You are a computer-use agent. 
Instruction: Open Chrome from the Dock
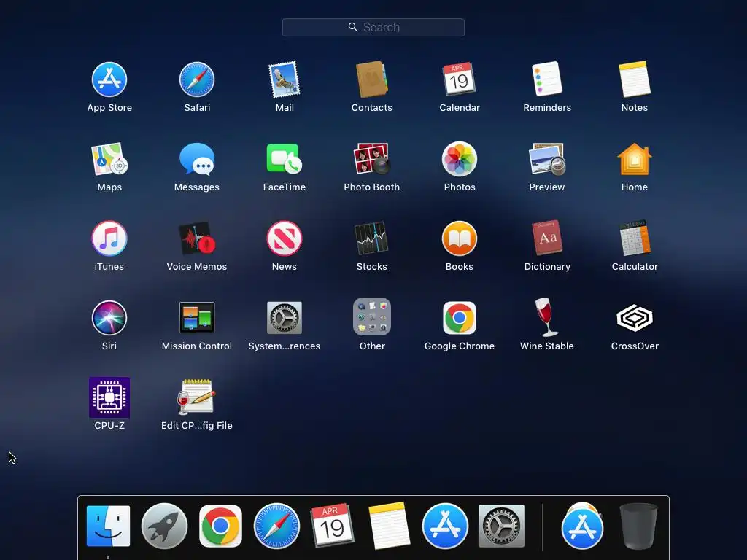pyautogui.click(x=220, y=526)
